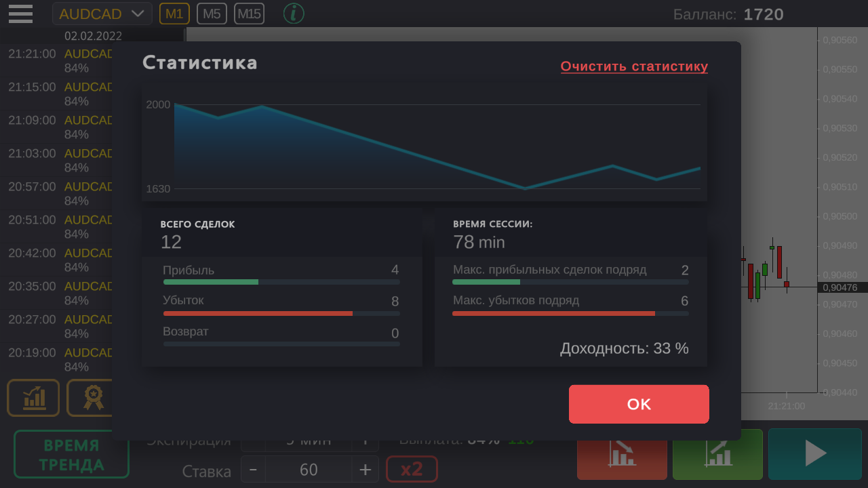Open the hamburger menu
The width and height of the screenshot is (868, 488).
[20, 14]
